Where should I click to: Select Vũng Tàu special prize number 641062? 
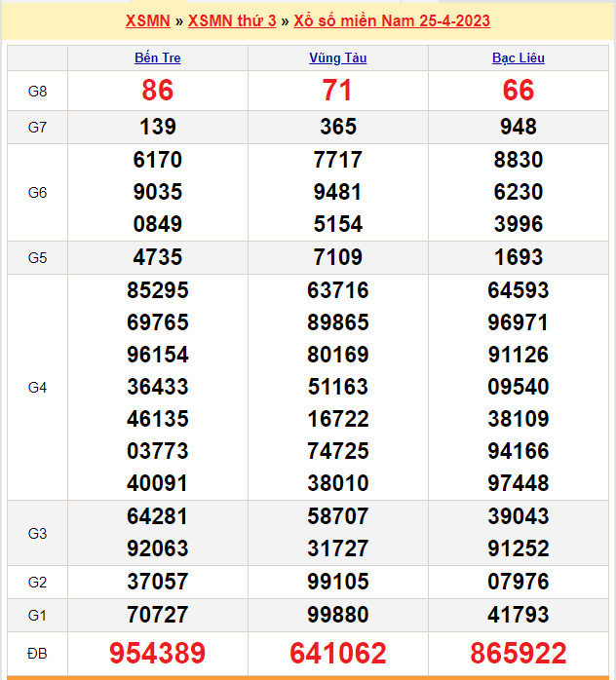(337, 653)
